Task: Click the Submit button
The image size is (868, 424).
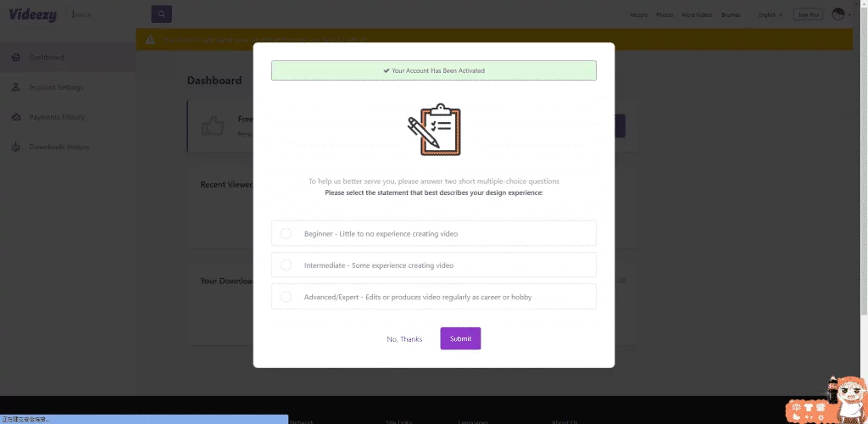Action: (x=460, y=338)
